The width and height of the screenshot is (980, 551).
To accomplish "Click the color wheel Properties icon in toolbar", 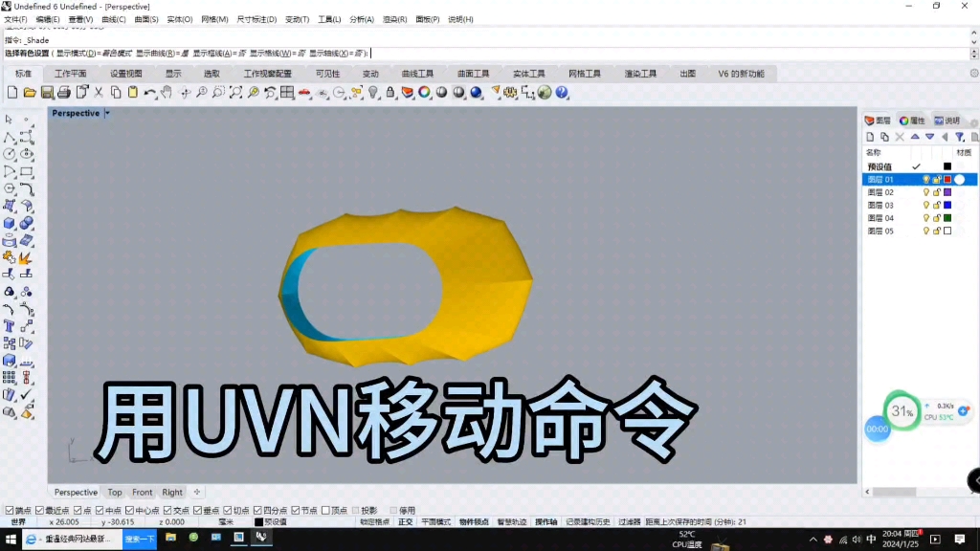I will point(424,93).
